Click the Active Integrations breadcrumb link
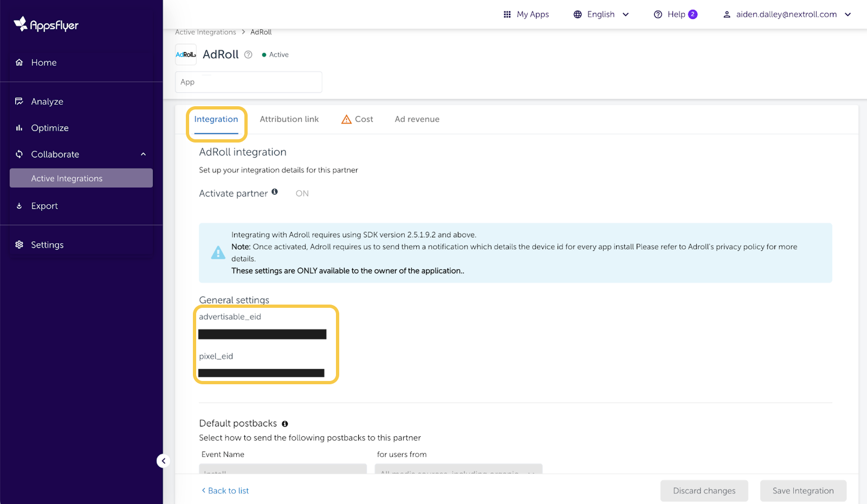The image size is (867, 504). click(205, 32)
